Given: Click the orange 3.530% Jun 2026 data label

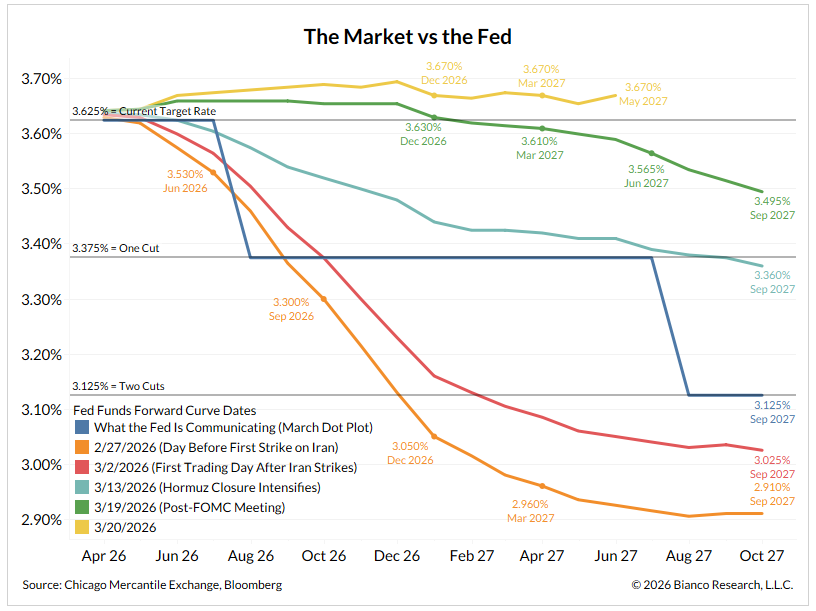Looking at the screenshot, I should click(x=186, y=181).
